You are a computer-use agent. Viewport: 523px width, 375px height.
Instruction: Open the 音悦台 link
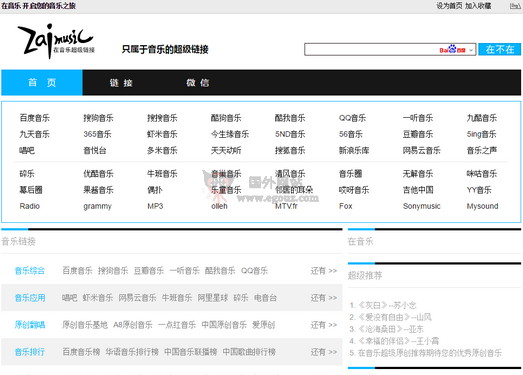[95, 150]
